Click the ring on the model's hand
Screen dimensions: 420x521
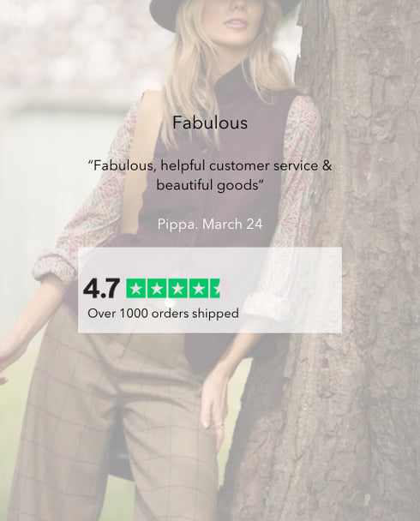219,425
